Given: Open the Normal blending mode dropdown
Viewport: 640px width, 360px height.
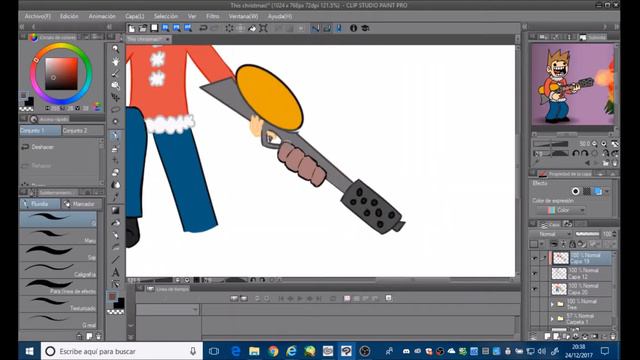Looking at the screenshot, I should click(551, 234).
